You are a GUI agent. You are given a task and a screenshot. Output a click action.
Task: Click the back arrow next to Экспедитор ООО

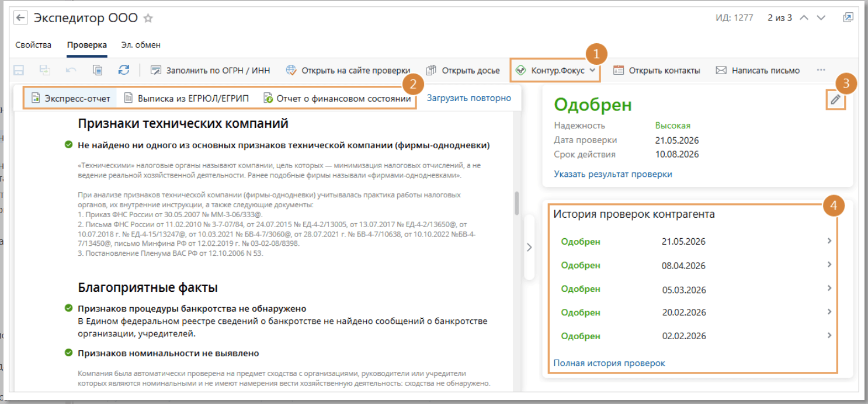point(21,18)
